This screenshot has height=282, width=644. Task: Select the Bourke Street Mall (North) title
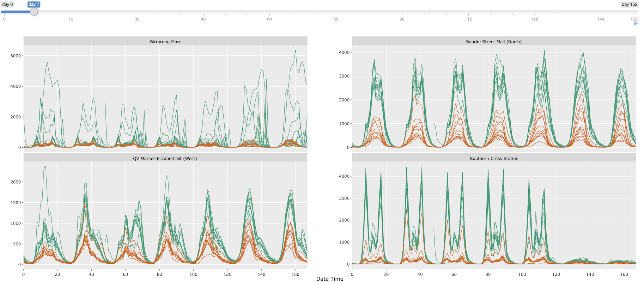pos(494,42)
